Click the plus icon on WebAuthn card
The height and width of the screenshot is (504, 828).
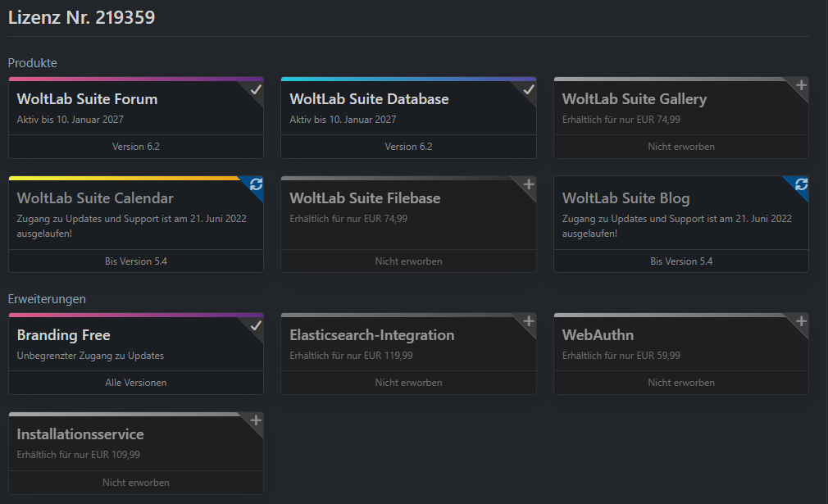(x=801, y=322)
